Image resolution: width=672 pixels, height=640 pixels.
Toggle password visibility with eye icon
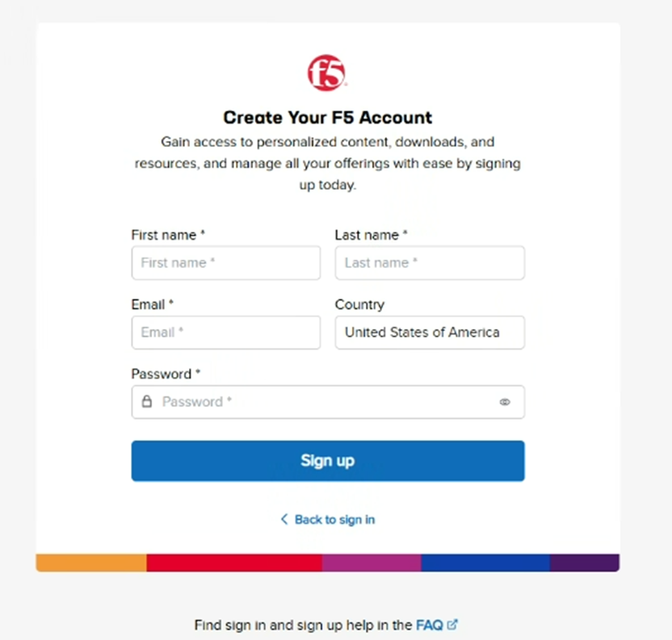tap(505, 402)
